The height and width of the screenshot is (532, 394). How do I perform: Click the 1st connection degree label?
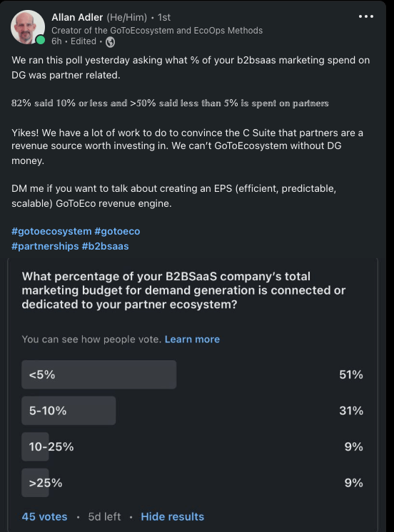[164, 17]
